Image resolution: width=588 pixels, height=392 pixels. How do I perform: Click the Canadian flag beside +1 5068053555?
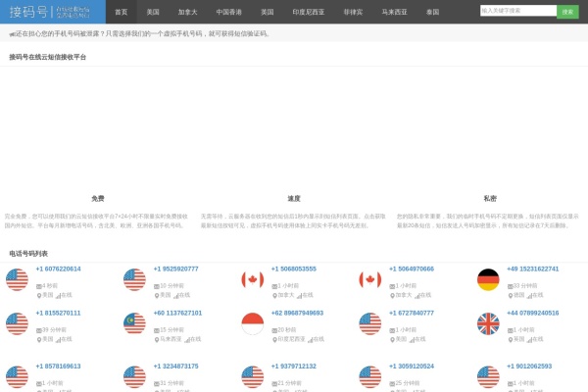253,279
